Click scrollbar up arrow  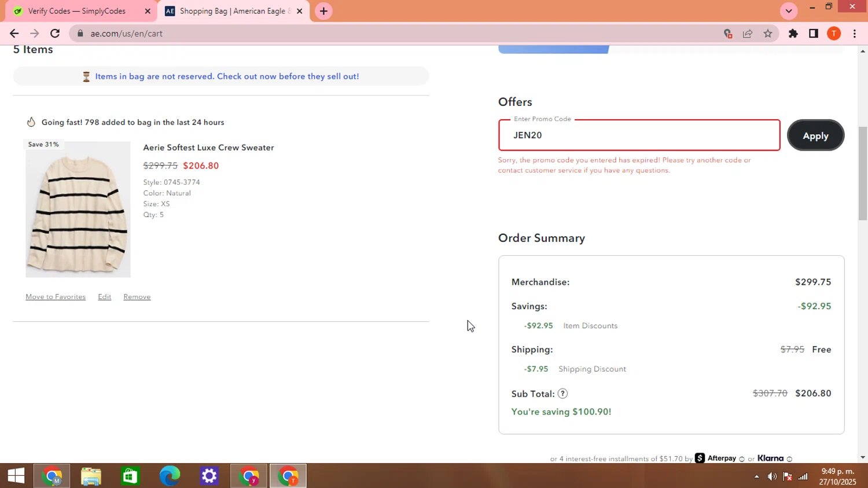(863, 51)
